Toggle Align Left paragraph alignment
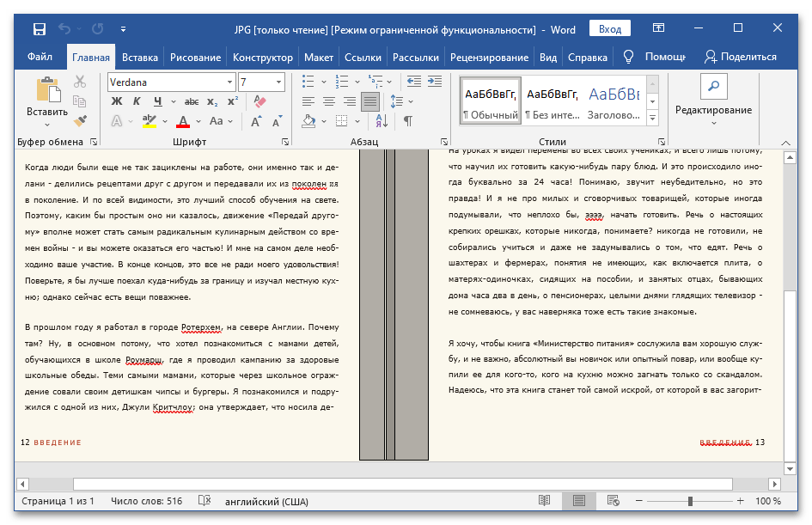812x525 pixels. pos(308,101)
